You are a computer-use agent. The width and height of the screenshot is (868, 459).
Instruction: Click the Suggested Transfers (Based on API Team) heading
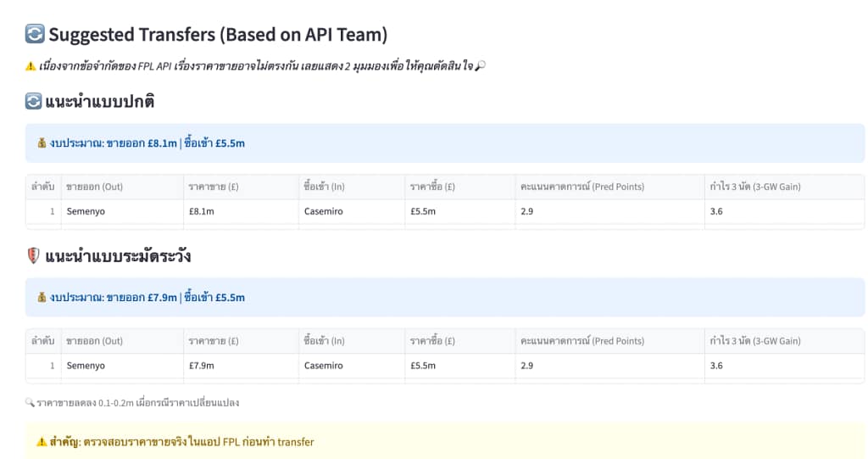(x=217, y=35)
